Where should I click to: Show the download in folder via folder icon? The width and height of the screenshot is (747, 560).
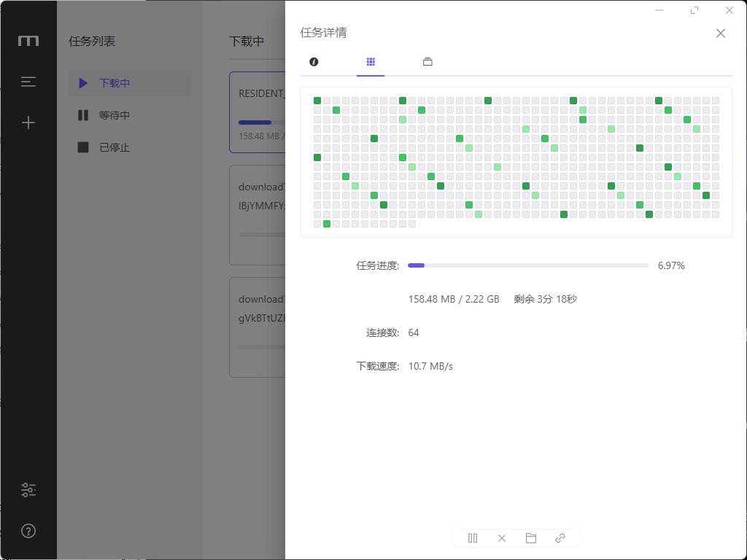pos(531,538)
